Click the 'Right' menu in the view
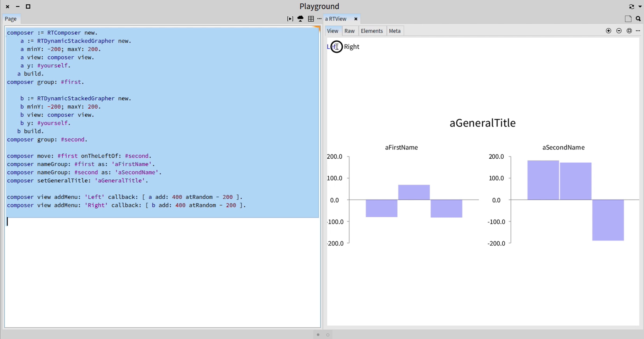This screenshot has height=339, width=644. pos(352,47)
